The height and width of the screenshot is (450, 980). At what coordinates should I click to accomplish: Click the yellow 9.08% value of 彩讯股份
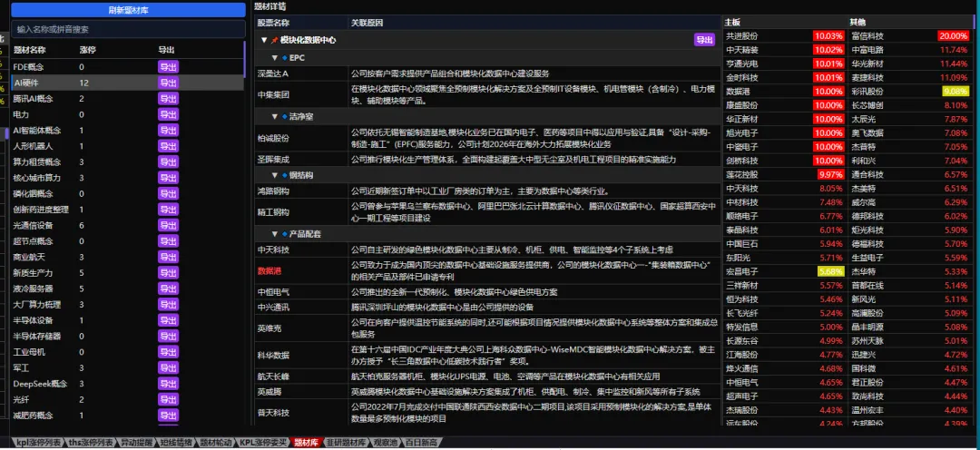955,92
